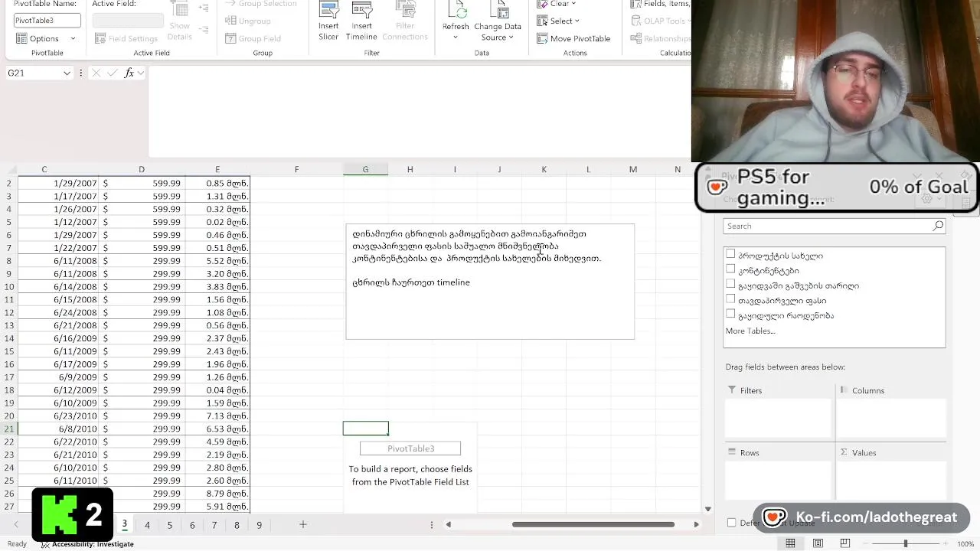Switch to Page Layout view
The height and width of the screenshot is (551, 980).
818,543
